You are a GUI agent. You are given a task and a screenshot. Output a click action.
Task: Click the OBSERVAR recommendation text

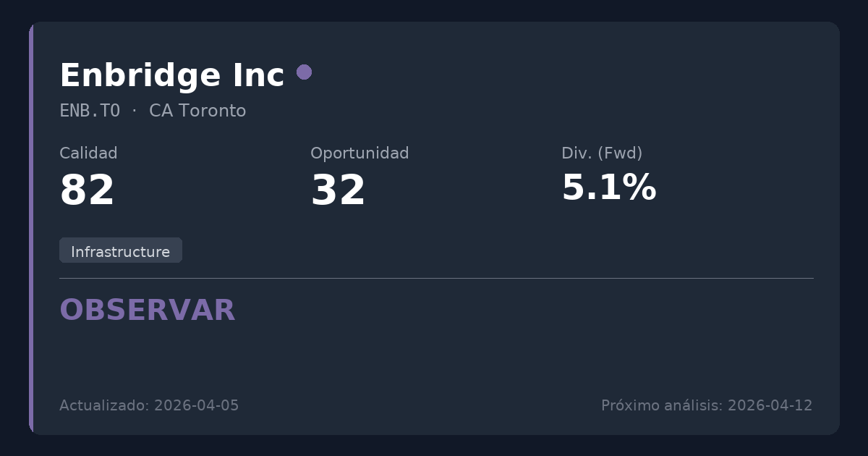pyautogui.click(x=148, y=311)
